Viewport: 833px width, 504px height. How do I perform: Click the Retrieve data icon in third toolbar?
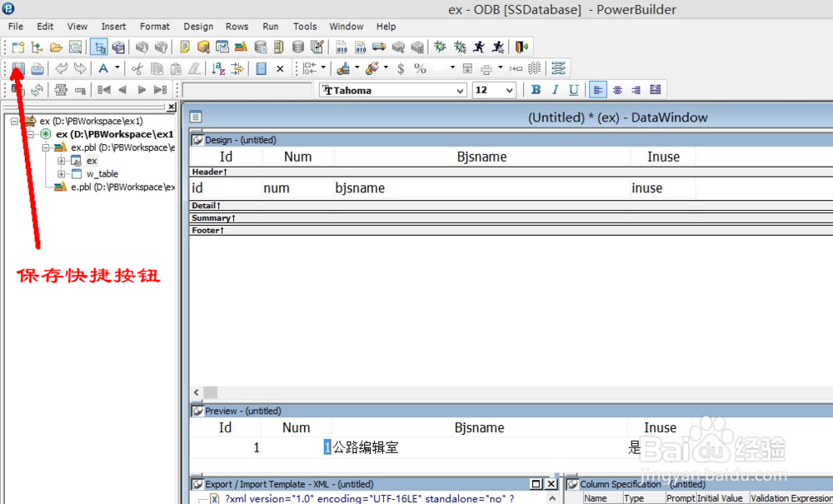click(x=18, y=90)
